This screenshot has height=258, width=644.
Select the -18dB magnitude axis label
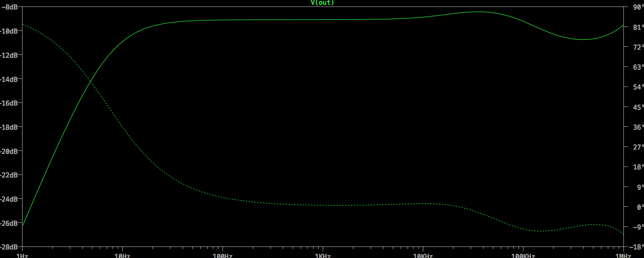coord(9,127)
